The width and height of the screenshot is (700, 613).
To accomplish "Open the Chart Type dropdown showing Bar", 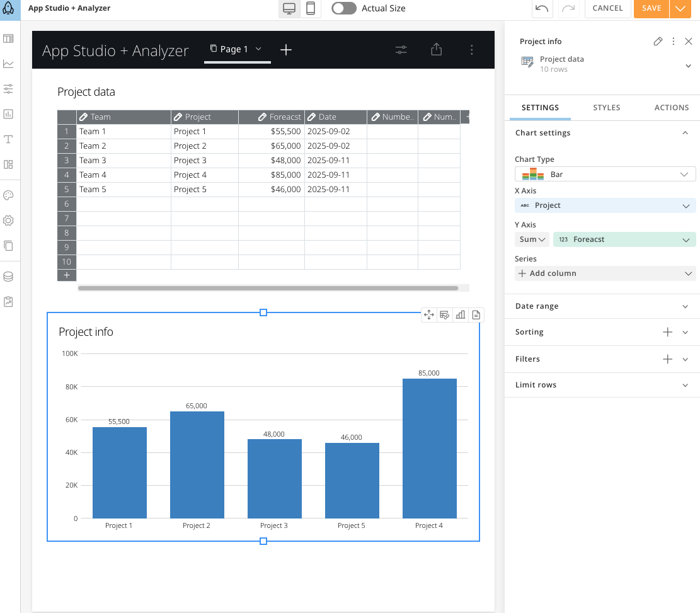I will click(605, 174).
